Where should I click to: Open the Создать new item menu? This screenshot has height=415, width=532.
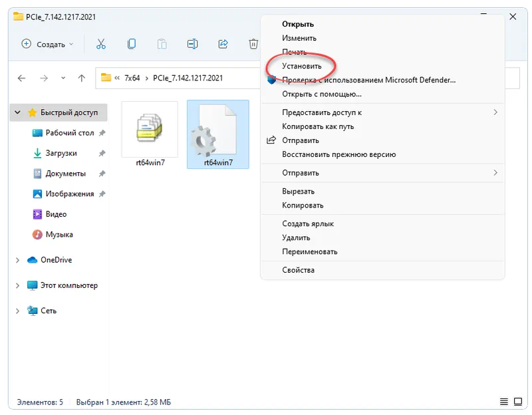[x=47, y=44]
